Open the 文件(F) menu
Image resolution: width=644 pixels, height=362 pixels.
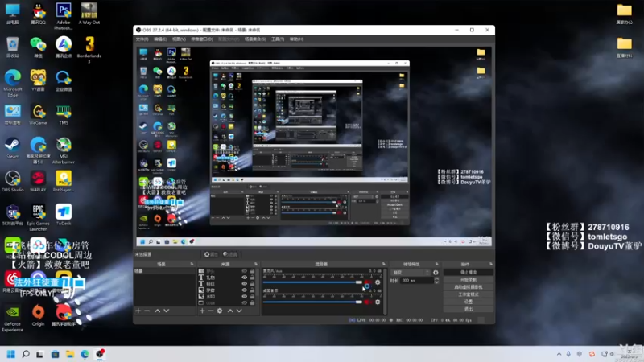point(142,39)
